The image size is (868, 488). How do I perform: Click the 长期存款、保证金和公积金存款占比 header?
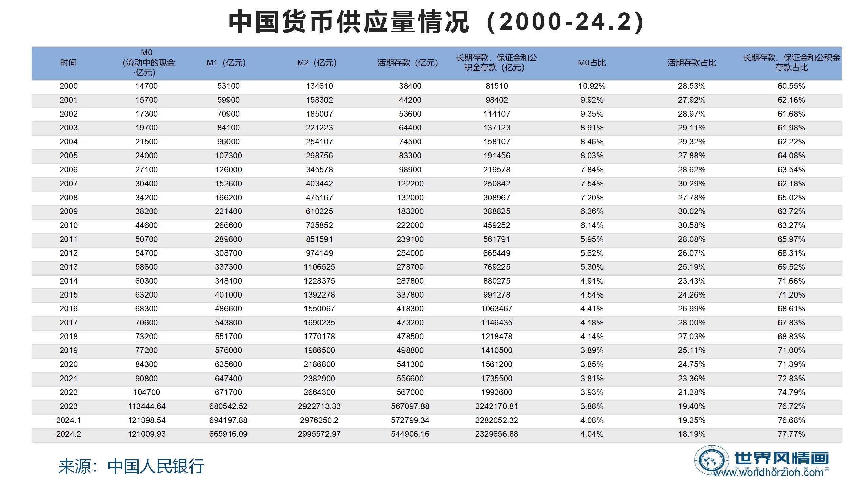[790, 63]
